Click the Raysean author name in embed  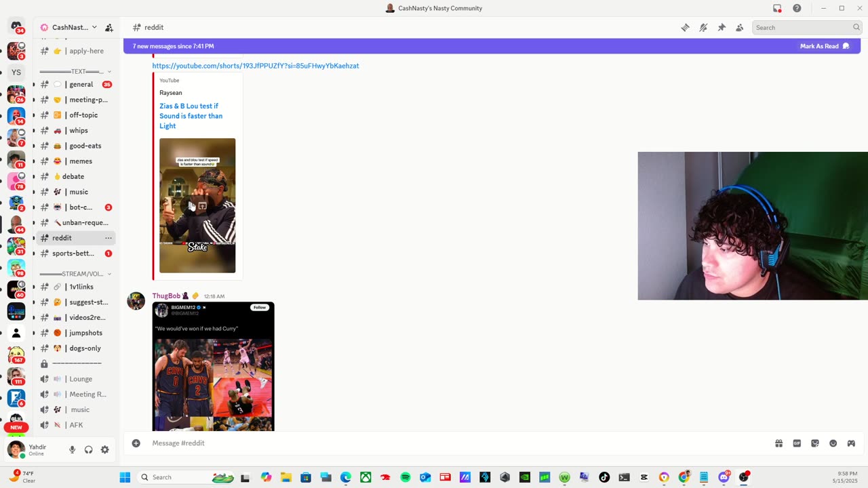click(171, 93)
